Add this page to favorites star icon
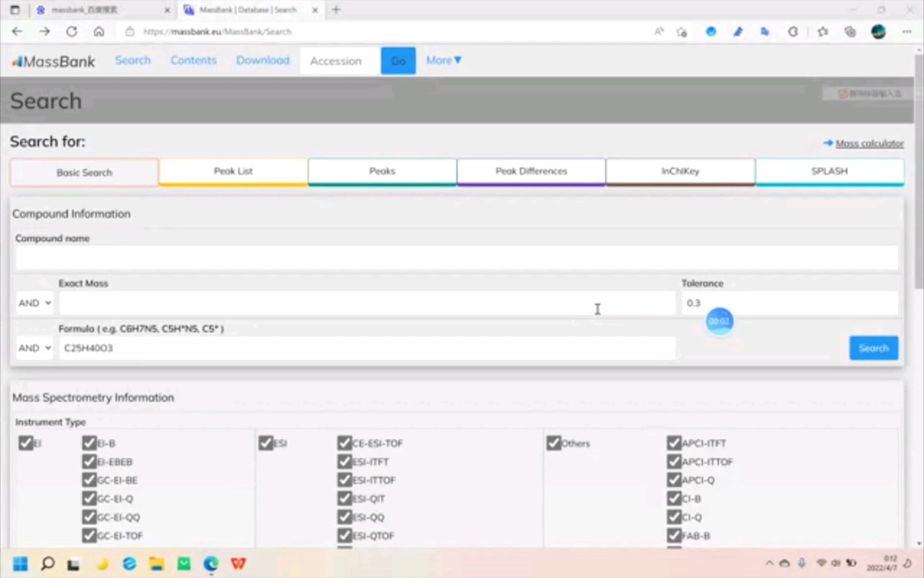The height and width of the screenshot is (578, 924). 682,32
